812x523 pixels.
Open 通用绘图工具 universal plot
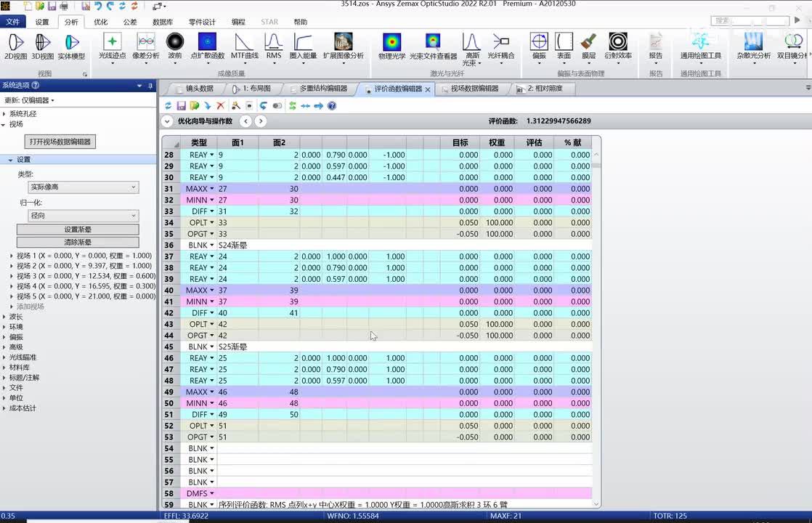tap(701, 48)
